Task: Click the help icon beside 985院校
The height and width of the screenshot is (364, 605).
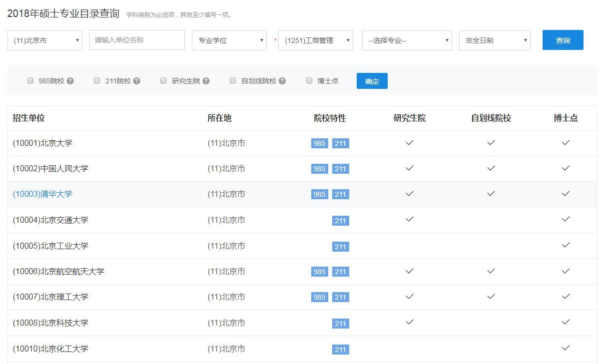Action: coord(70,81)
